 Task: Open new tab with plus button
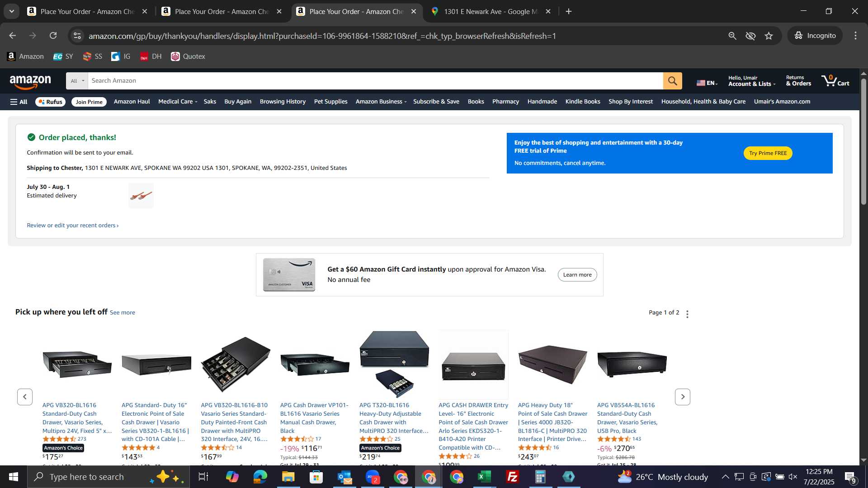coord(569,11)
